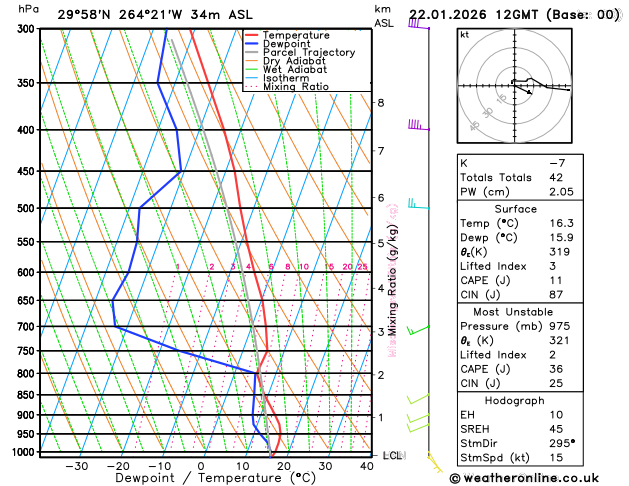This screenshot has width=629, height=486.
Task: Click the 300 hPa pressure label
Action: (x=28, y=29)
